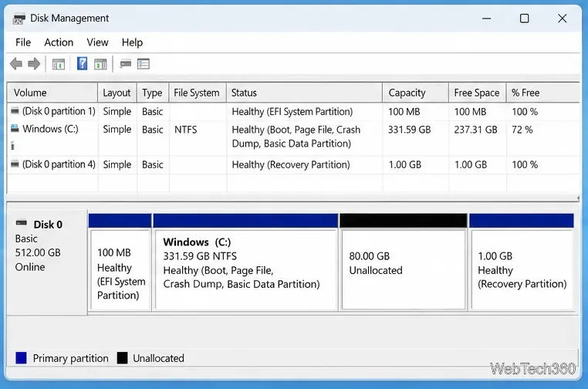Image resolution: width=588 pixels, height=389 pixels.
Task: Maximize the Disk Management window
Action: [524, 19]
